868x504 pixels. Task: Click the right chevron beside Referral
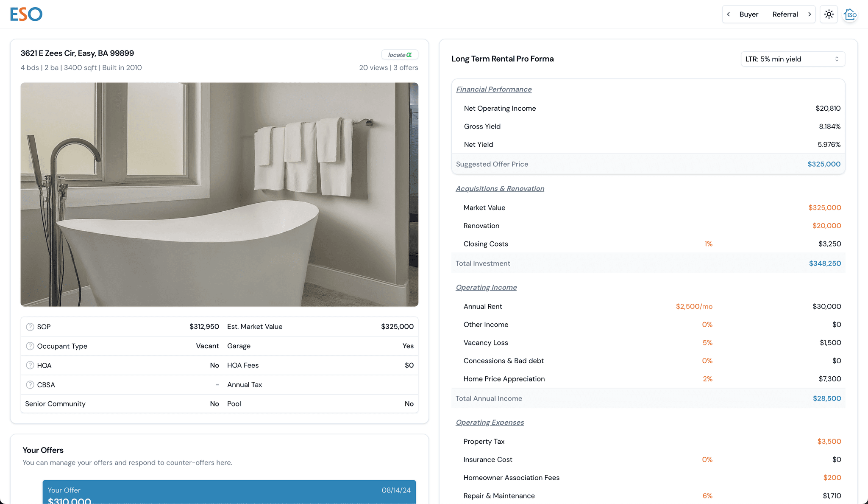810,14
